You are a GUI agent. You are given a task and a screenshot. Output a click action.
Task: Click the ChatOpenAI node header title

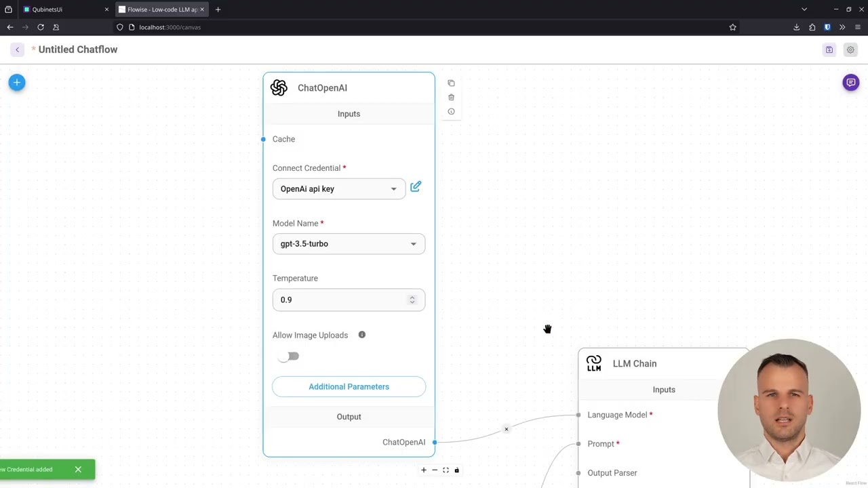tap(322, 88)
